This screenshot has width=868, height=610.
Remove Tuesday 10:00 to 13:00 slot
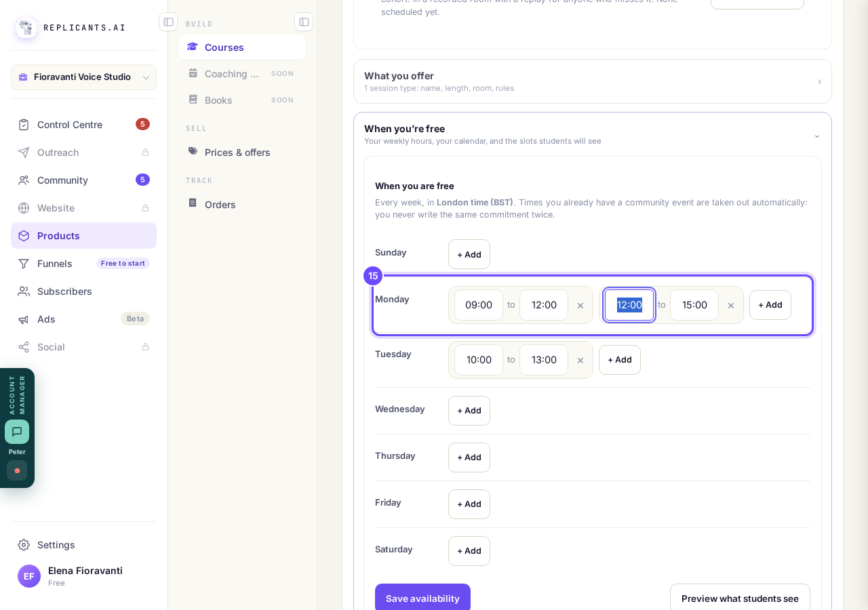pyautogui.click(x=580, y=361)
